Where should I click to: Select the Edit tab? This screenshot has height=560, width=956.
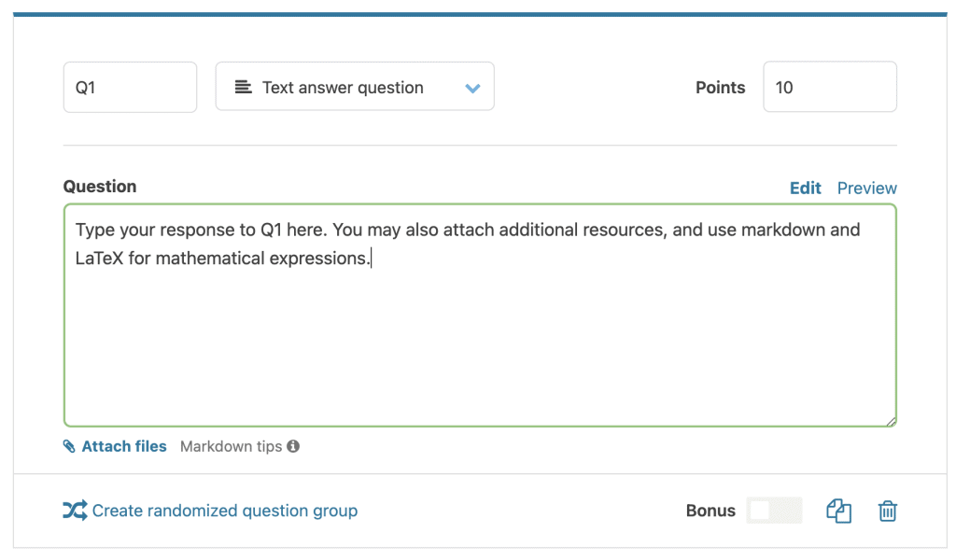(x=805, y=188)
